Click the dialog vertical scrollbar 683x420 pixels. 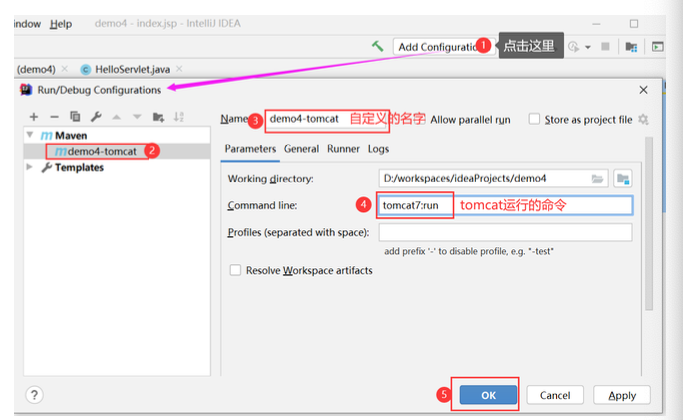(x=649, y=223)
